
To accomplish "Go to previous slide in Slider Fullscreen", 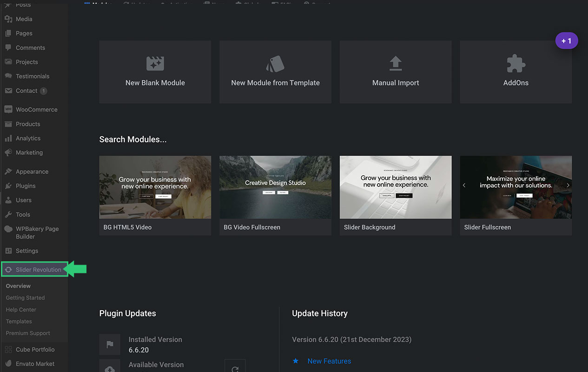I will pyautogui.click(x=464, y=185).
